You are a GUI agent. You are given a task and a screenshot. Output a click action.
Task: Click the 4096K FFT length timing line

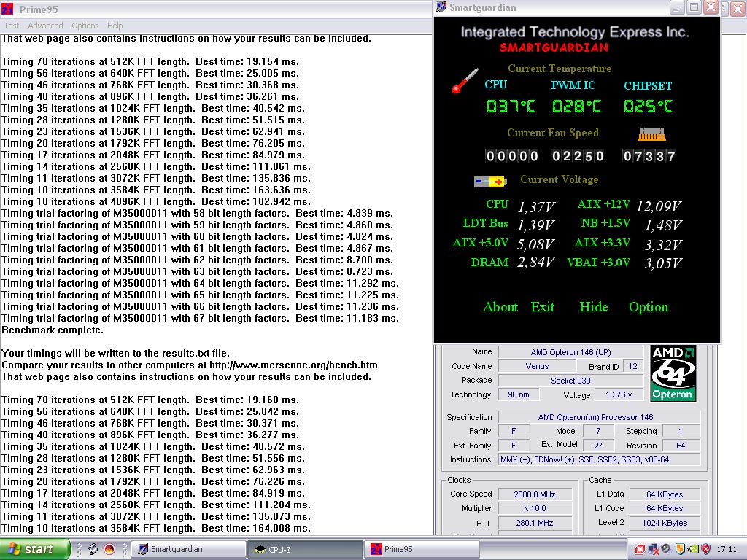[156, 201]
